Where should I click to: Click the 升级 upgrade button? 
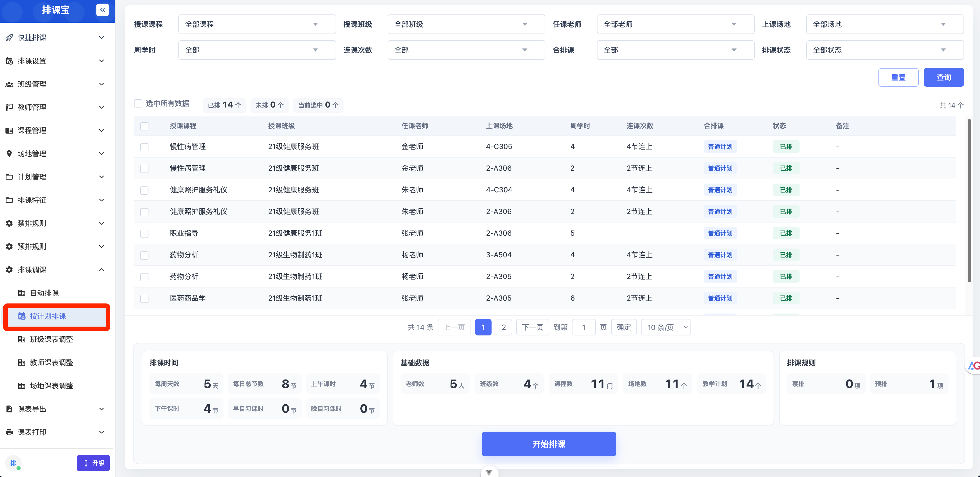[x=93, y=463]
